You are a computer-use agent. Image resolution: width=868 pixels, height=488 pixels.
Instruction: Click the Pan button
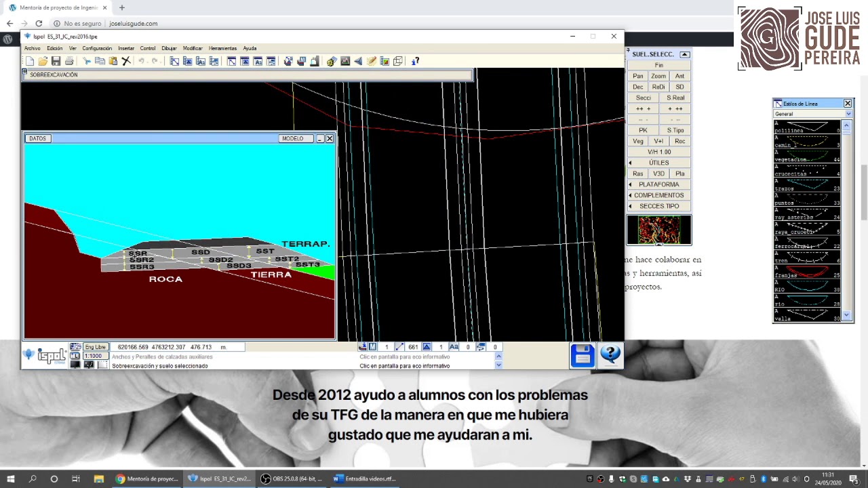coord(638,76)
